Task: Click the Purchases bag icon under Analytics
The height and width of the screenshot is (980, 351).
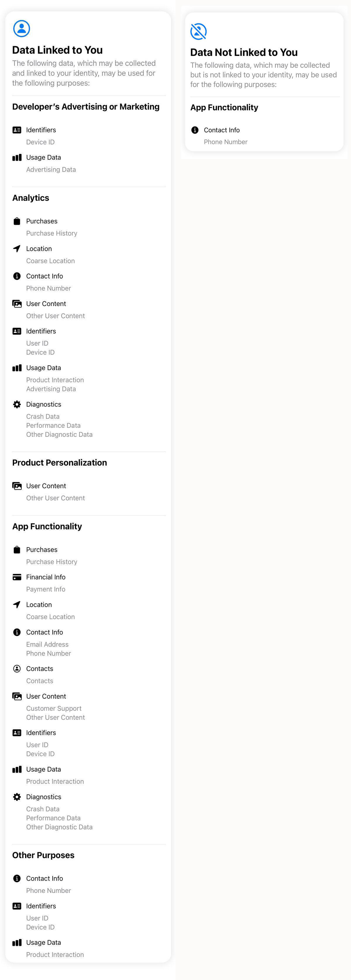Action: coord(17,221)
